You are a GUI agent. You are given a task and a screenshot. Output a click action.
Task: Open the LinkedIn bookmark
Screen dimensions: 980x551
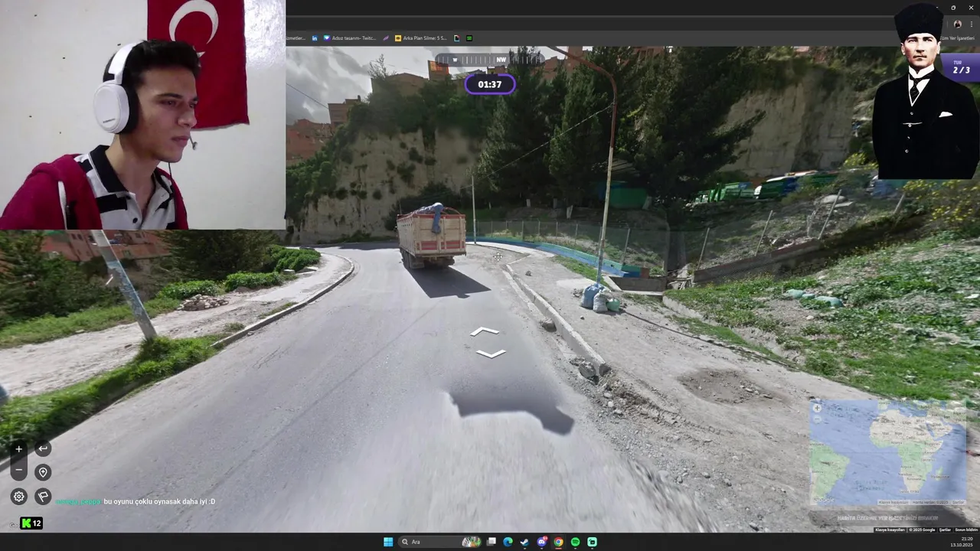point(315,38)
